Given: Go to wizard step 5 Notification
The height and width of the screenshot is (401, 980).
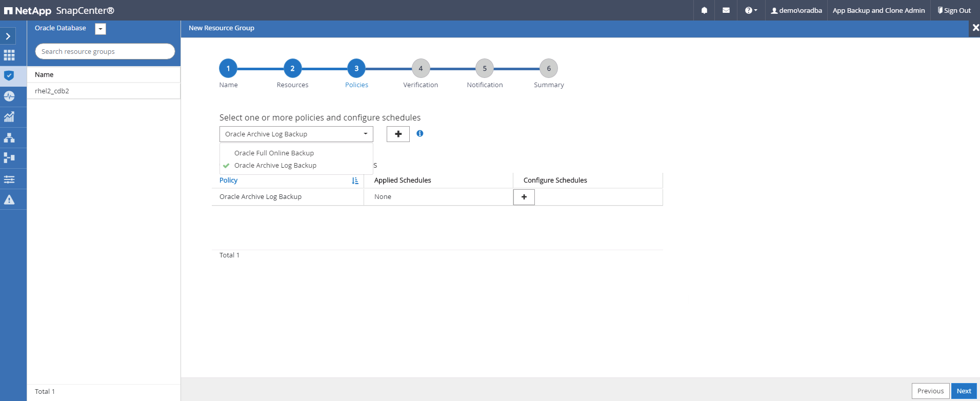Looking at the screenshot, I should [x=485, y=68].
